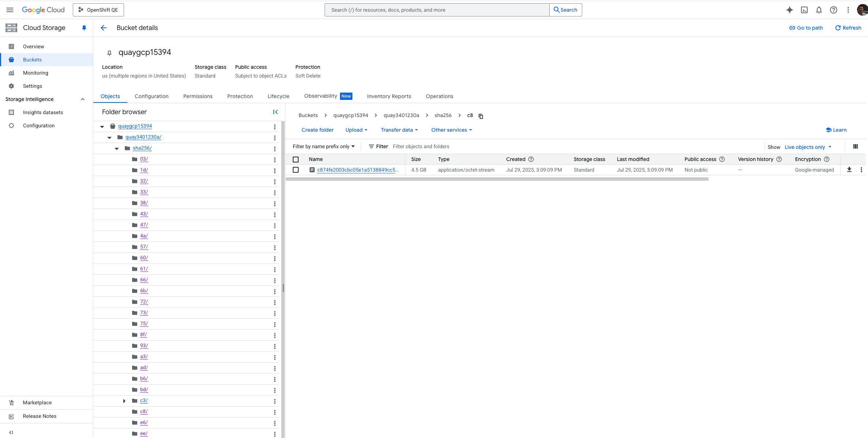The image size is (868, 438).
Task: Switch to the Permissions tab
Action: [x=198, y=96]
